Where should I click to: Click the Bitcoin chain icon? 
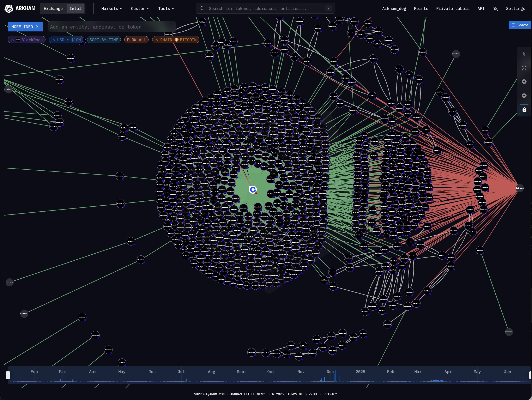click(x=176, y=40)
